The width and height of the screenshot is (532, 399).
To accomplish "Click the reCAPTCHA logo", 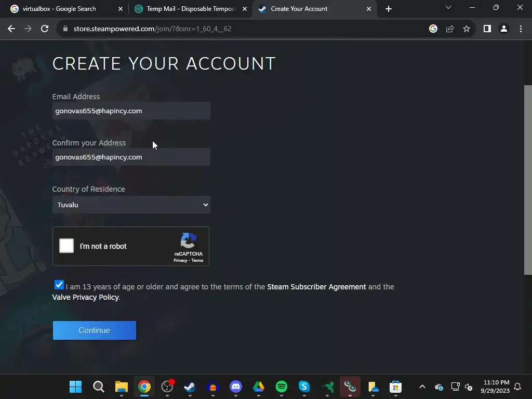I will pyautogui.click(x=188, y=241).
